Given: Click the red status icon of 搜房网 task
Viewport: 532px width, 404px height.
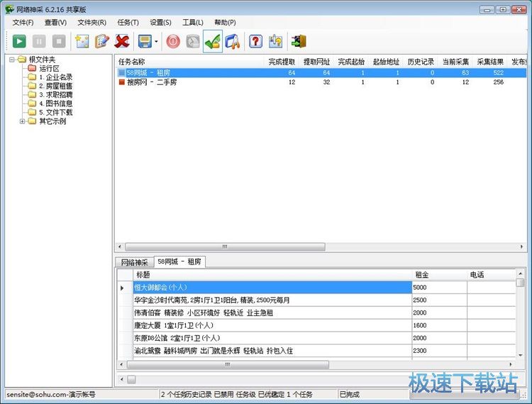Looking at the screenshot, I should click(122, 82).
